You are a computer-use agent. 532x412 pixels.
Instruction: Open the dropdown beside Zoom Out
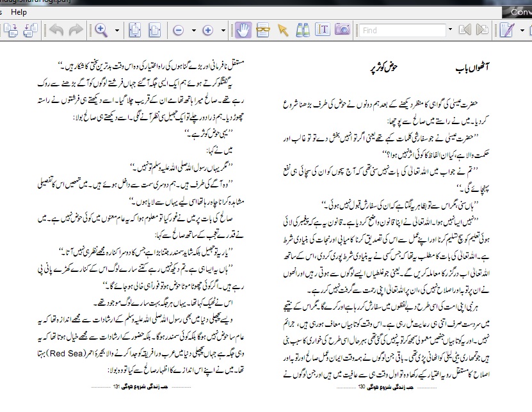pos(194,31)
